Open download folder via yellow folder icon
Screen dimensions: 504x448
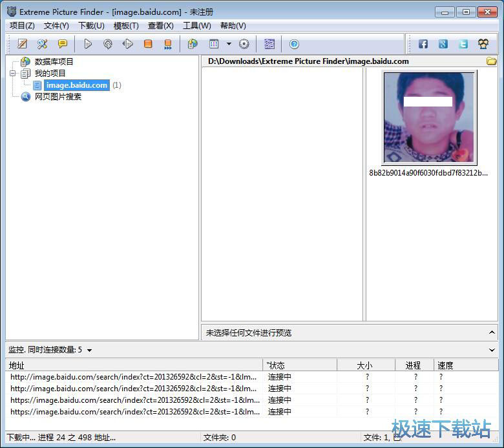pyautogui.click(x=491, y=61)
